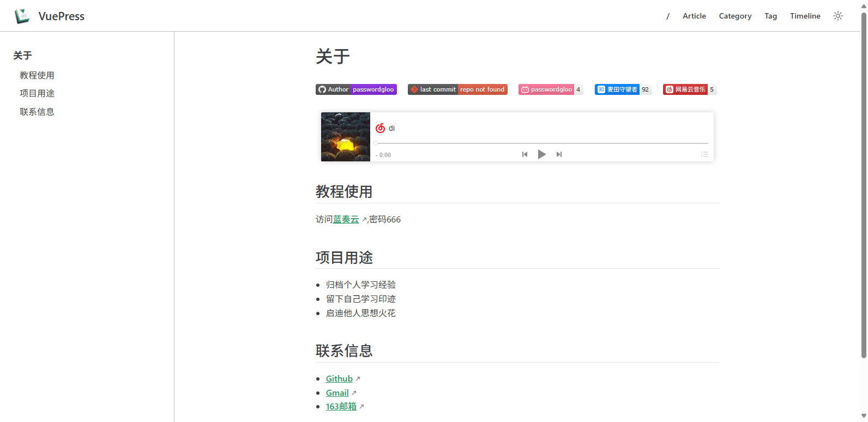Click the VuePress logo icon
This screenshot has width=868, height=422.
22,16
